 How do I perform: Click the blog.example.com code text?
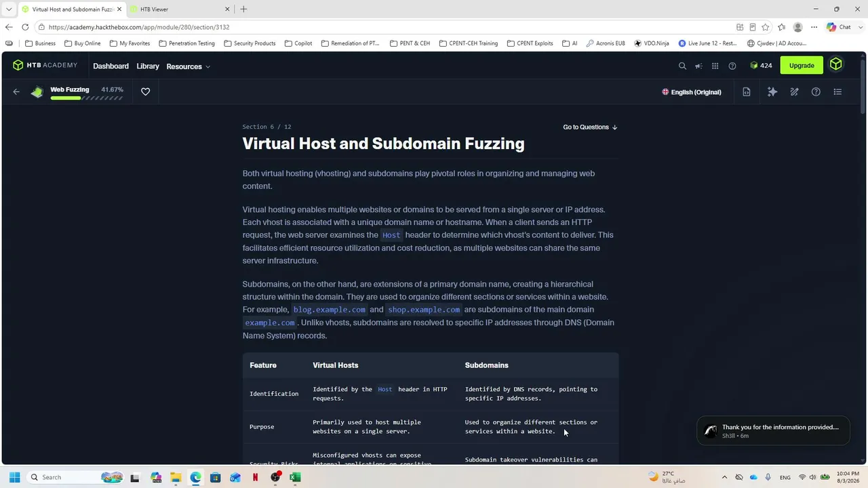tap(329, 310)
